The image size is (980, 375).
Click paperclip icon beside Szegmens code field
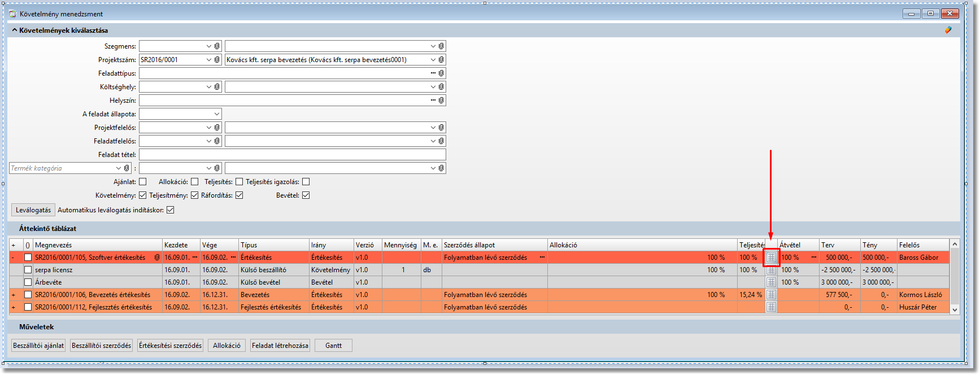[217, 46]
